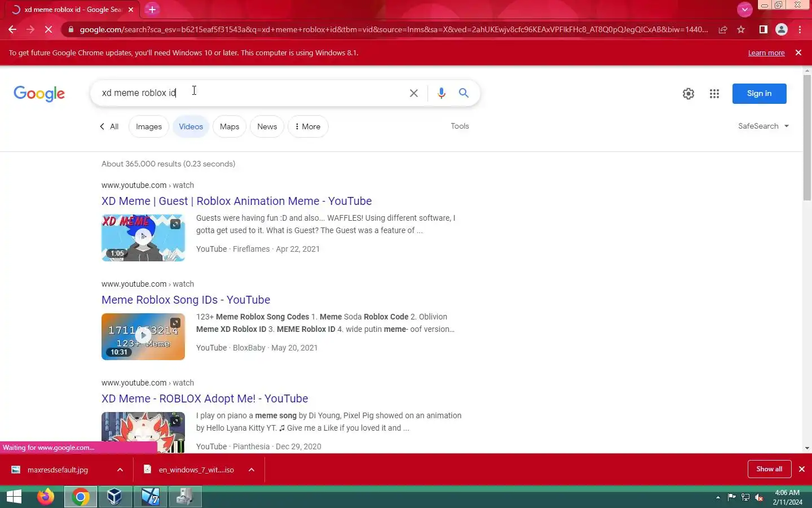Expand the tab search dropdown
The height and width of the screenshot is (508, 812).
[744, 9]
